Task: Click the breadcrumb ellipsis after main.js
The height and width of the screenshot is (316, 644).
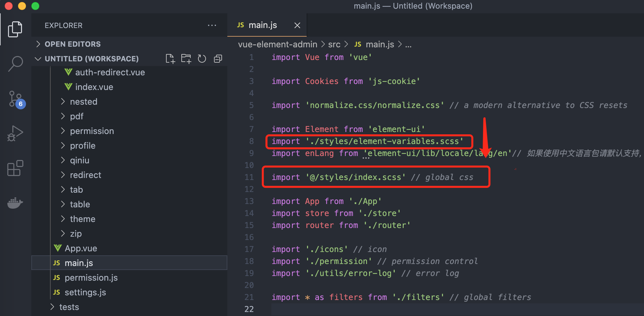Action: point(408,45)
